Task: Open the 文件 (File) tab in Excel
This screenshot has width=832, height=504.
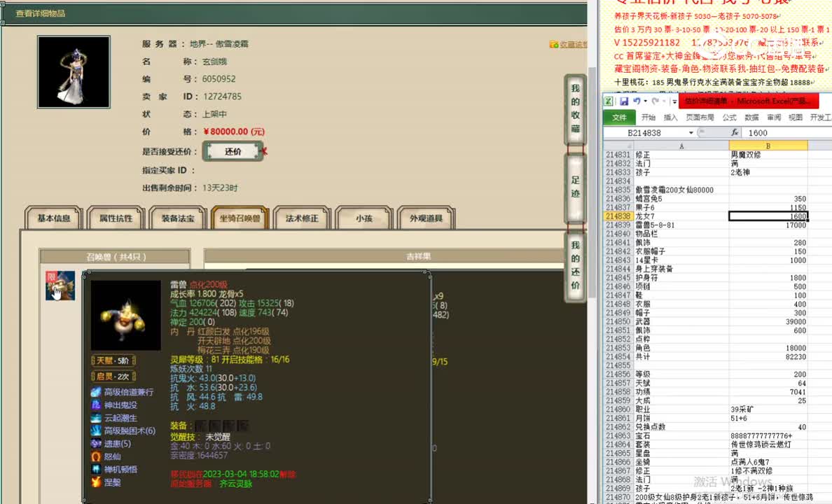Action: (x=619, y=117)
